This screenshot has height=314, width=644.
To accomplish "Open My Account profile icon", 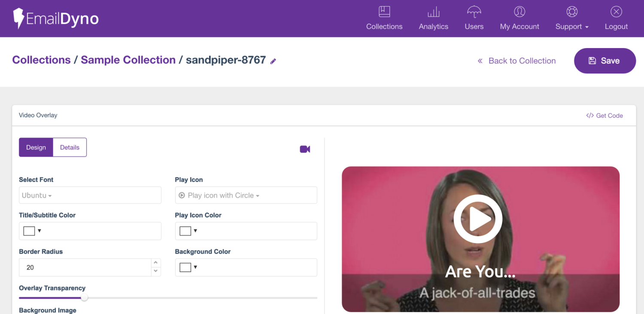I will (x=519, y=12).
